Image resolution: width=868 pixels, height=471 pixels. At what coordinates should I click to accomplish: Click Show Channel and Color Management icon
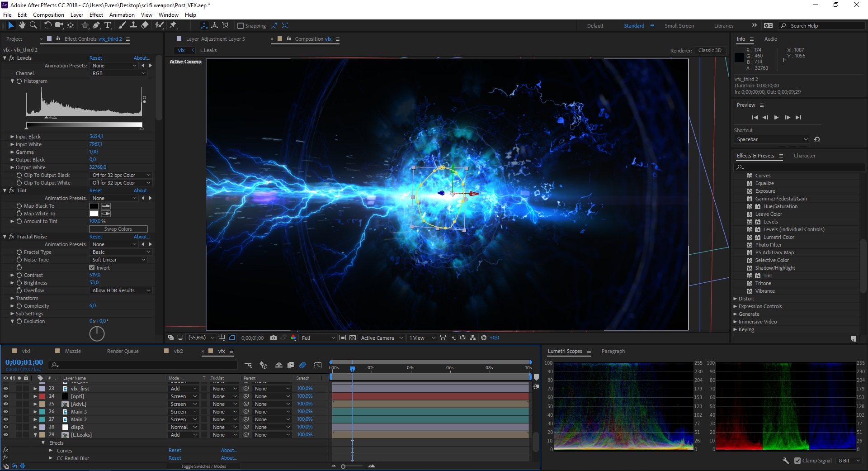pyautogui.click(x=293, y=338)
